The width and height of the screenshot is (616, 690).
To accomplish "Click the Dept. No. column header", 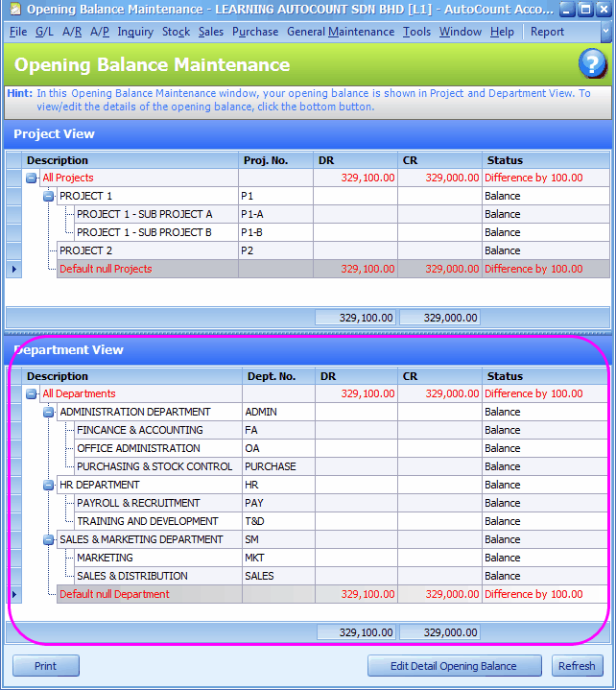I will coord(278,376).
